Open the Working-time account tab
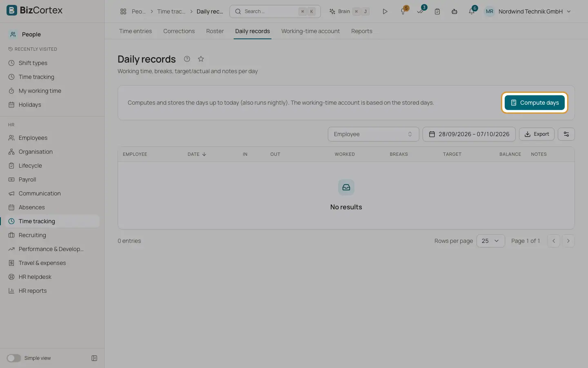This screenshot has width=588, height=368. (x=310, y=31)
